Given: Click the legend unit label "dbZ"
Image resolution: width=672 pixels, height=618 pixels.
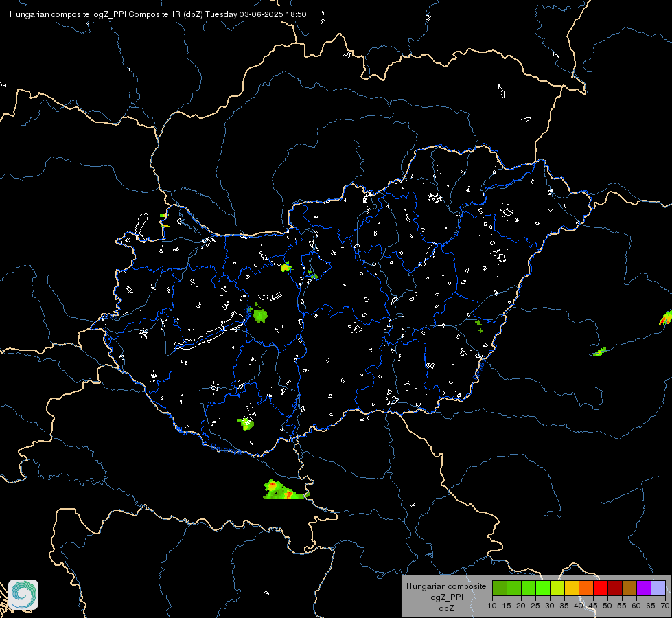Looking at the screenshot, I should tap(446, 608).
